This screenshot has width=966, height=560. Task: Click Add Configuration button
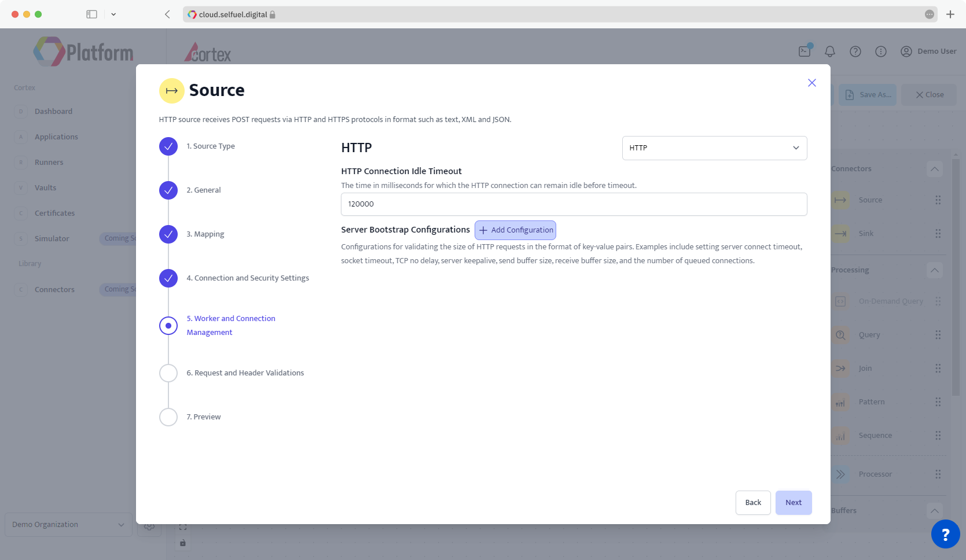tap(515, 230)
